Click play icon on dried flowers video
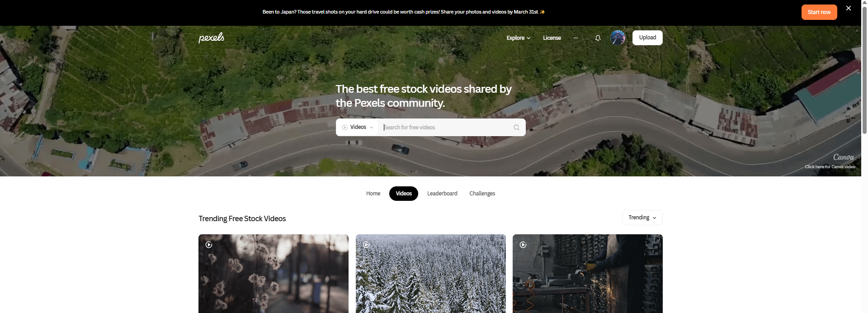The height and width of the screenshot is (313, 868). [x=209, y=245]
